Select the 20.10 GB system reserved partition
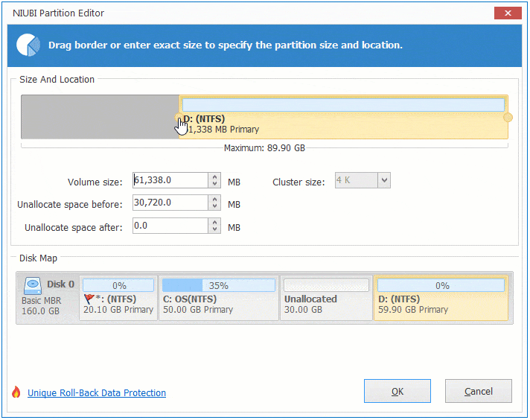The height and width of the screenshot is (420, 530). pos(118,298)
